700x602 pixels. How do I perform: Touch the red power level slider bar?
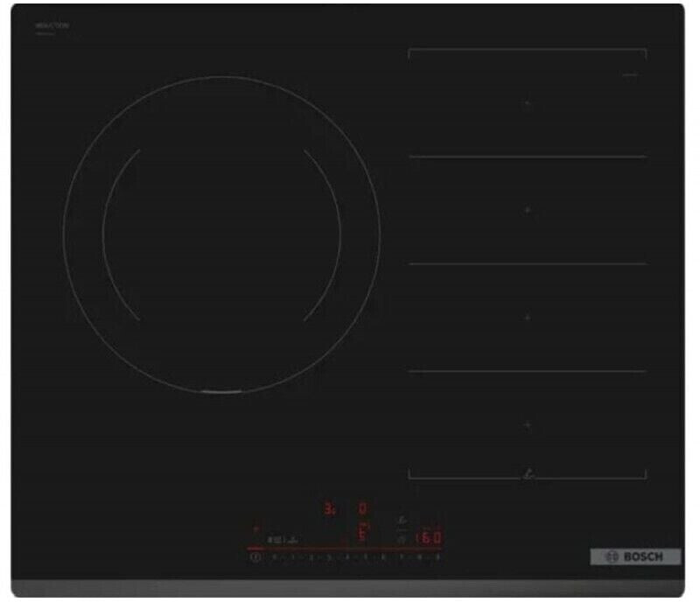coord(341,549)
